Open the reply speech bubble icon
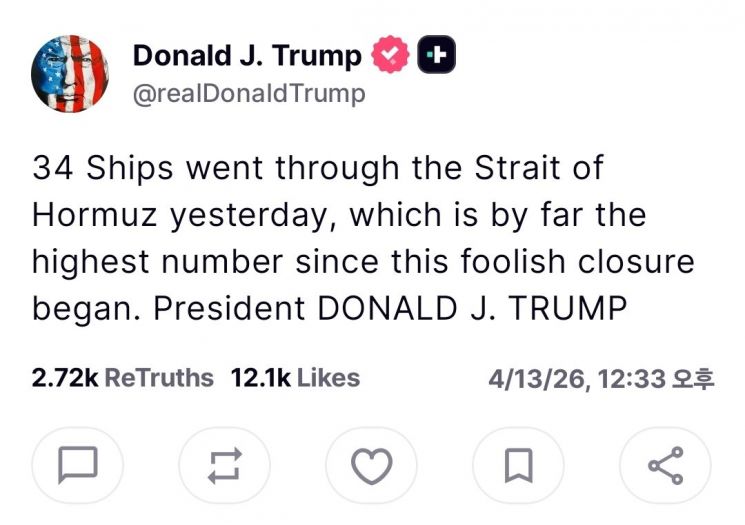Viewport: 745px width, 525px height. tap(78, 464)
